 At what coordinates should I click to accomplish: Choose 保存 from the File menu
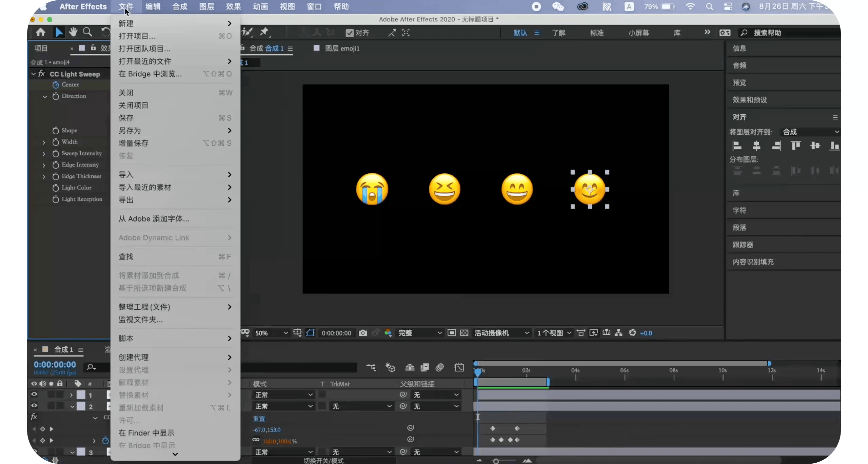[x=126, y=118]
